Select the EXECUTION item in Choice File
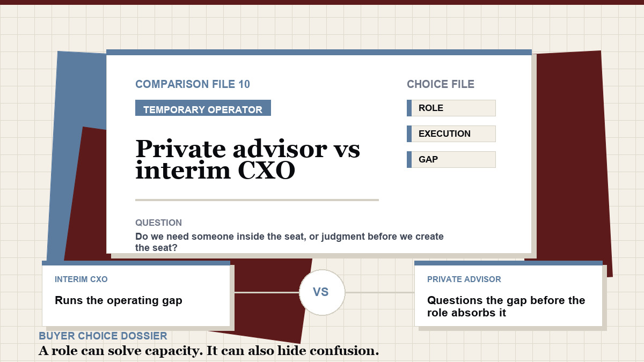The image size is (644, 362). [451, 134]
